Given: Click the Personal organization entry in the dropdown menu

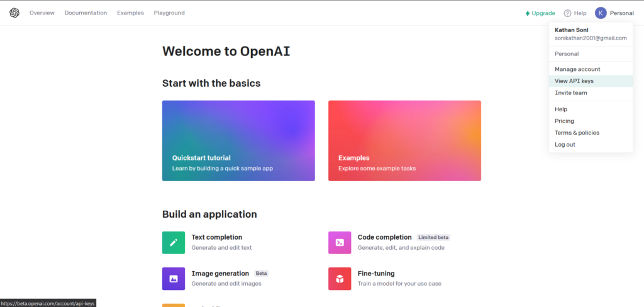Looking at the screenshot, I should pyautogui.click(x=567, y=54).
